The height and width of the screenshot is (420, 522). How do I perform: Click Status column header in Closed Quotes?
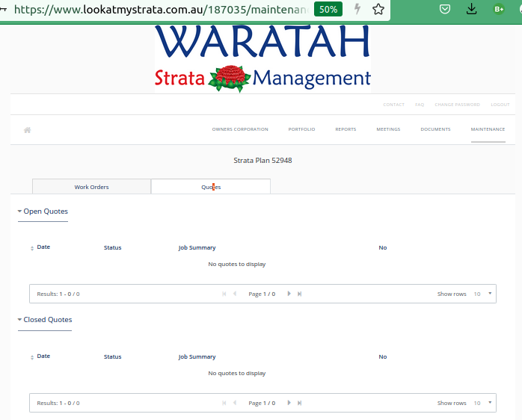click(x=112, y=356)
